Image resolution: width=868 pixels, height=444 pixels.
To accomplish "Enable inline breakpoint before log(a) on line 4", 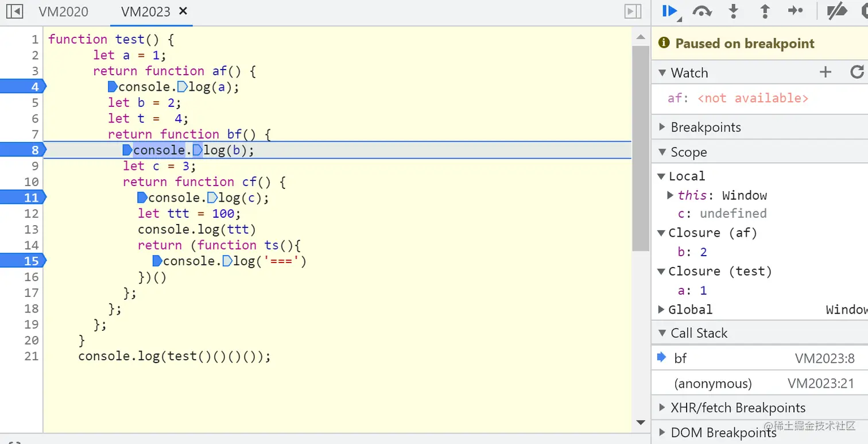I will coord(183,87).
